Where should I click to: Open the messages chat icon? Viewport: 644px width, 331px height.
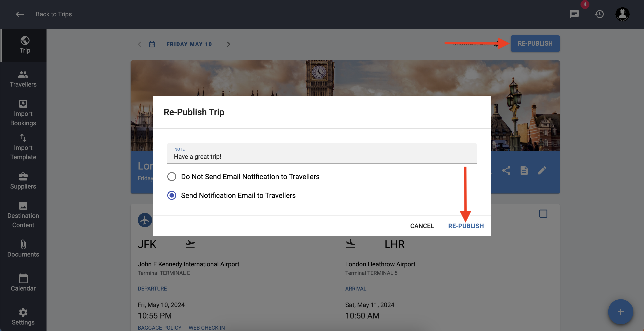(x=574, y=14)
